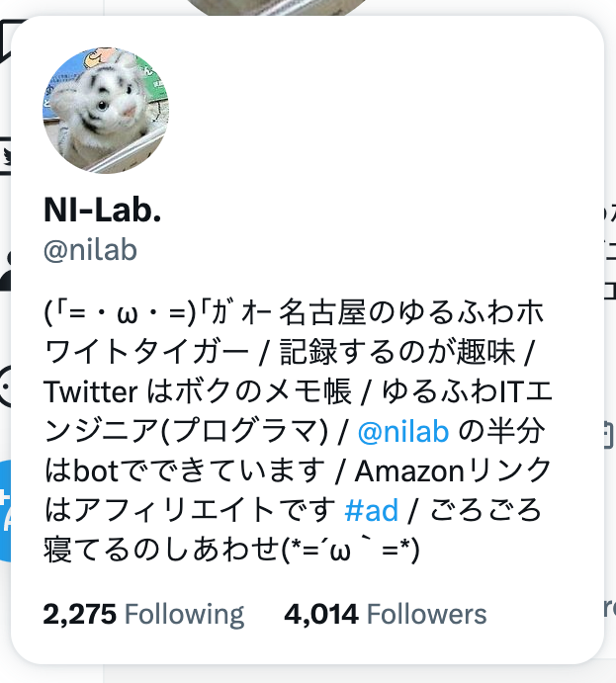Click the bold 4,014 follower count number
The height and width of the screenshot is (683, 616).
pyautogui.click(x=321, y=615)
